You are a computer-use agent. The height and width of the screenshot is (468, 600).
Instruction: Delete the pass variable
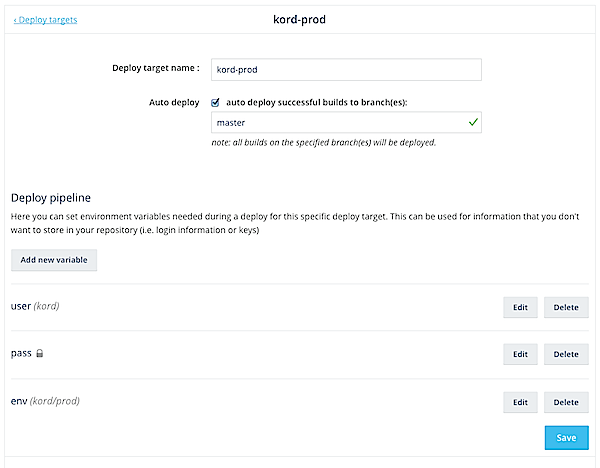click(x=565, y=354)
